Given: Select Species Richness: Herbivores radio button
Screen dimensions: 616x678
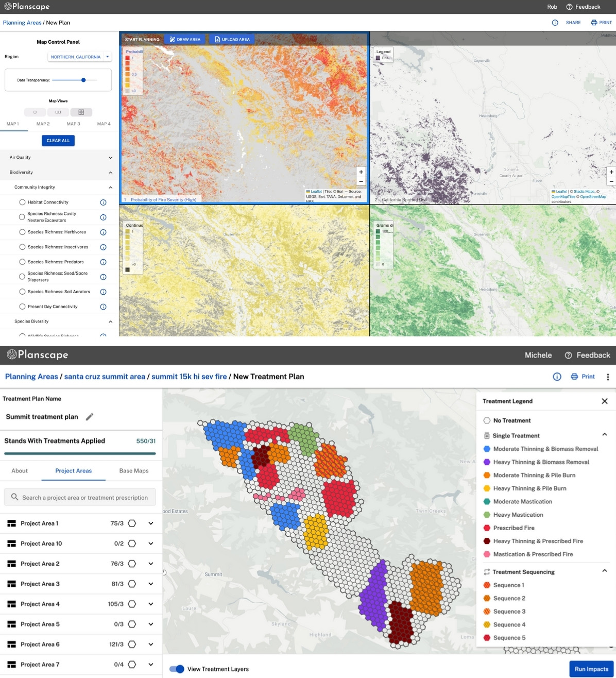Looking at the screenshot, I should pyautogui.click(x=22, y=232).
